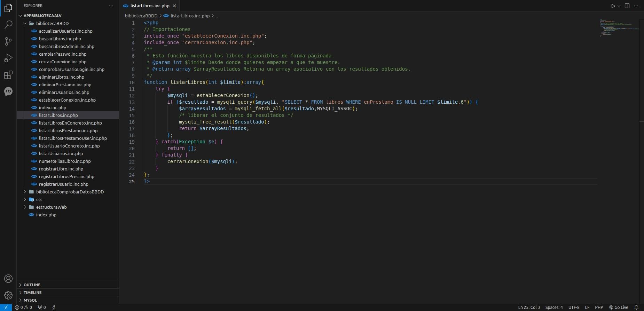Open buscarLibros.inc.php file

tap(68, 39)
